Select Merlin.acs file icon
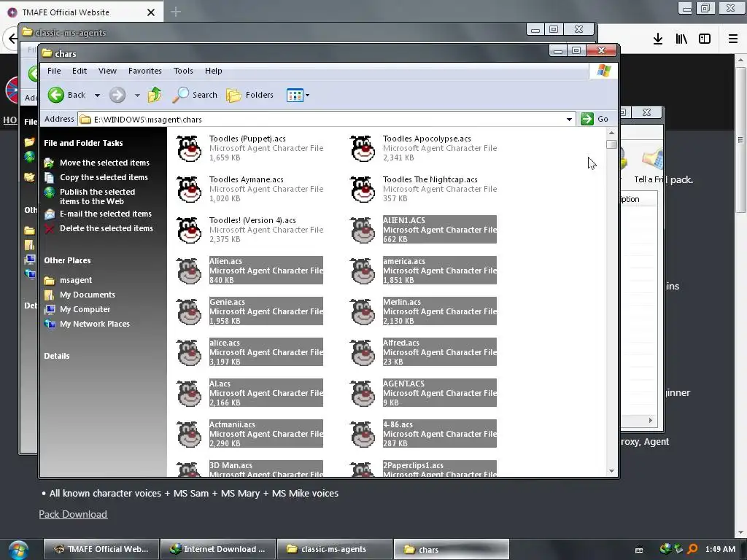The image size is (747, 560). pos(363,312)
